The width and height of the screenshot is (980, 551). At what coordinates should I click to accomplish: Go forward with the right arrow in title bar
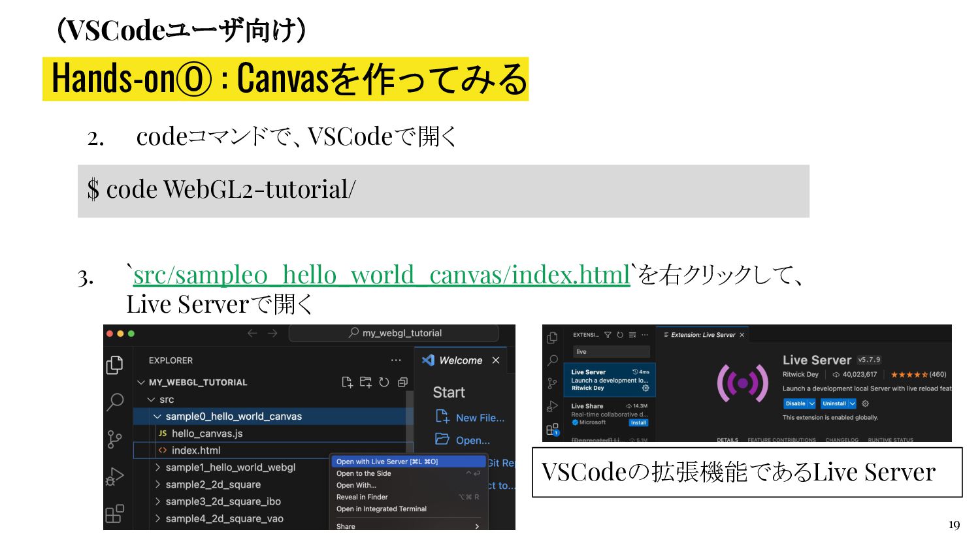coord(272,333)
